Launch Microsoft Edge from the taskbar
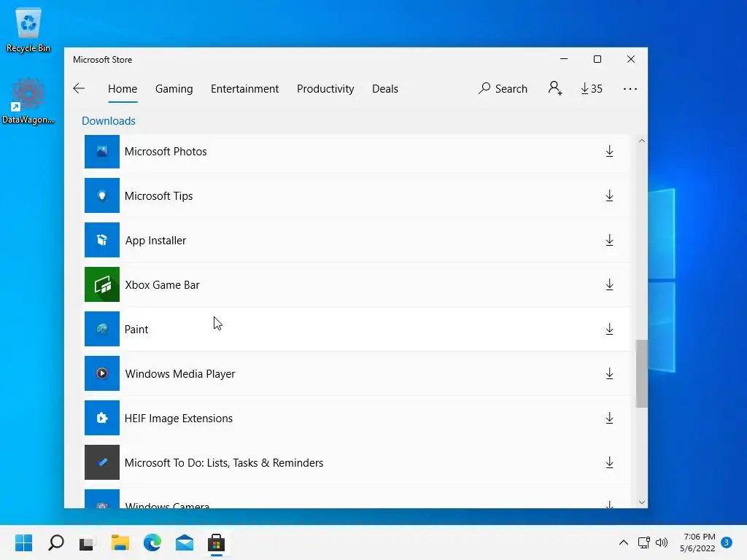 152,542
